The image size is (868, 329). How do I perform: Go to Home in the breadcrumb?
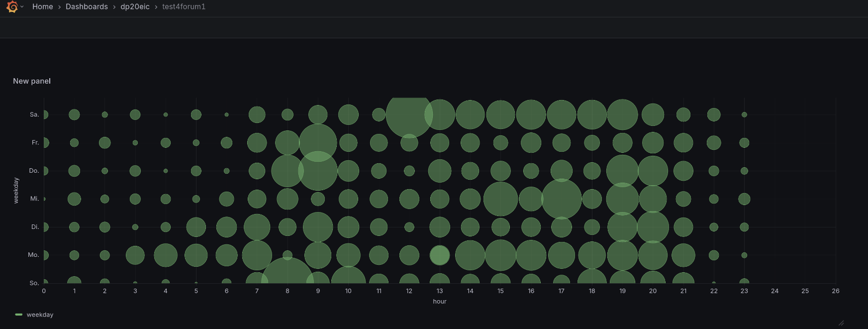coord(42,7)
